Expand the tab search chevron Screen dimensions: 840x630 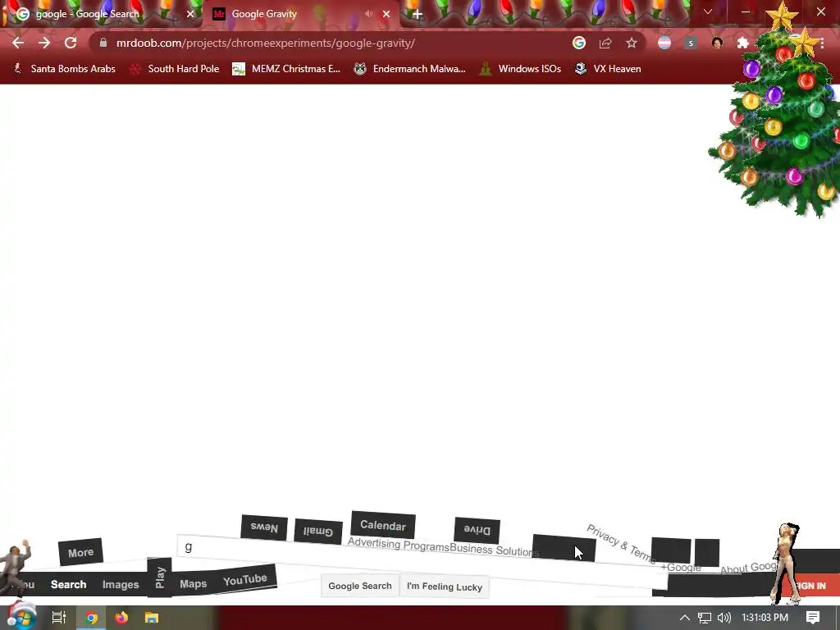708,11
